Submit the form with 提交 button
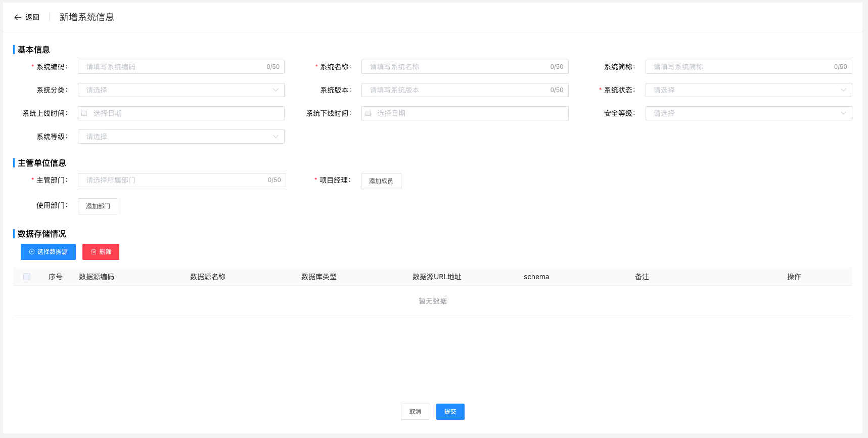Screen dimensions: 868x438 coord(450,412)
